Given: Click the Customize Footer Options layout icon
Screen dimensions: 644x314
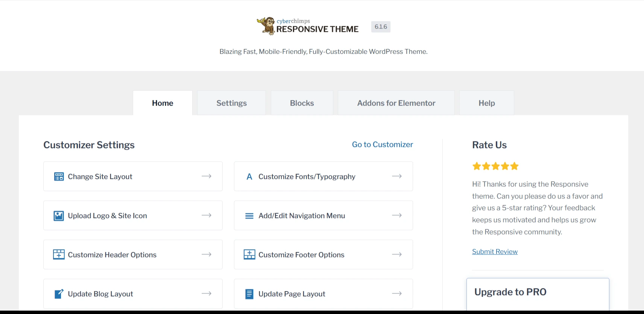Looking at the screenshot, I should click(x=249, y=255).
